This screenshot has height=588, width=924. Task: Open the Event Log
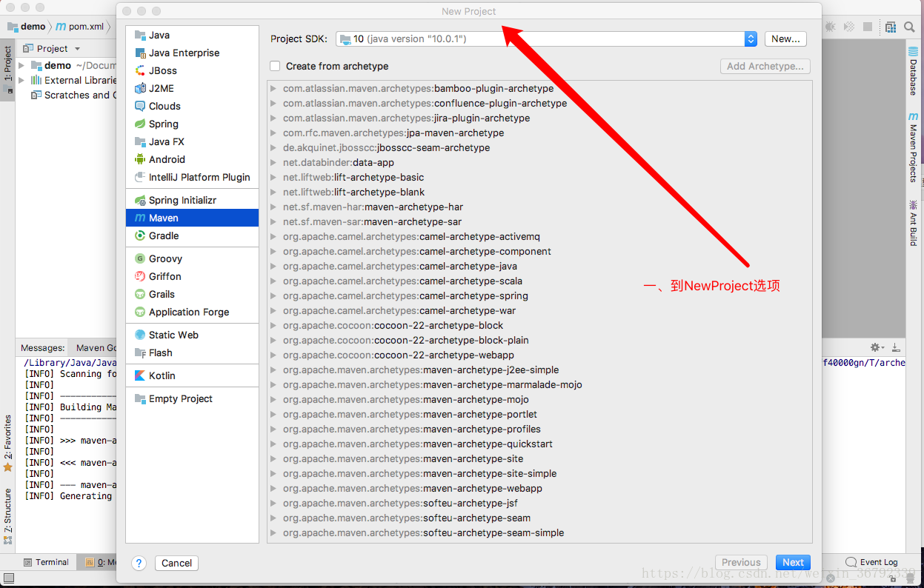pyautogui.click(x=872, y=562)
